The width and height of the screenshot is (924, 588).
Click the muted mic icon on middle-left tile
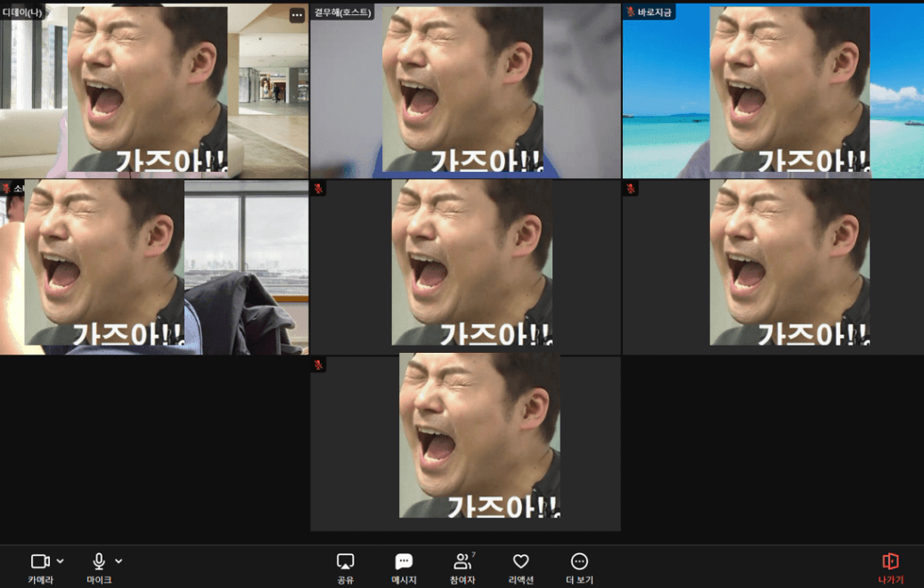click(x=6, y=188)
